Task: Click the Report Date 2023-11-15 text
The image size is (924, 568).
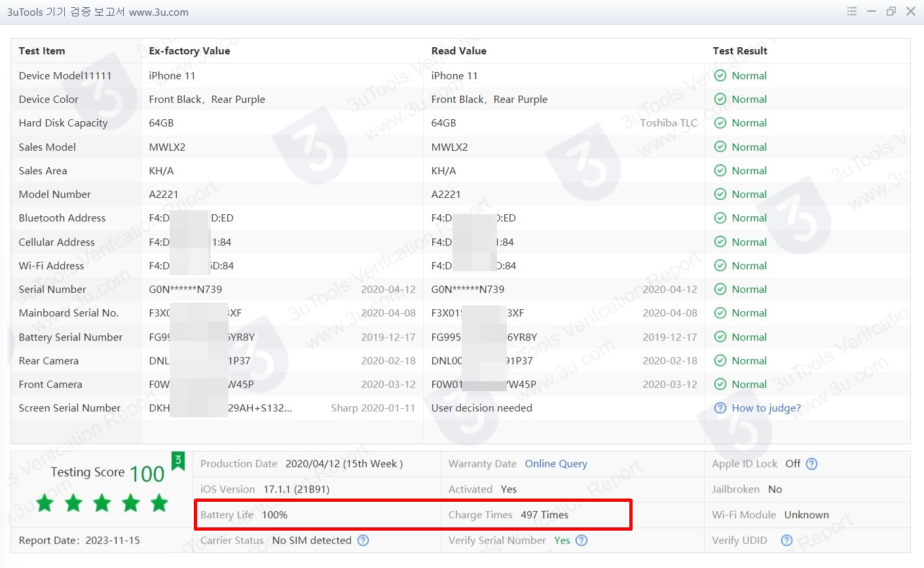Action: tap(79, 540)
